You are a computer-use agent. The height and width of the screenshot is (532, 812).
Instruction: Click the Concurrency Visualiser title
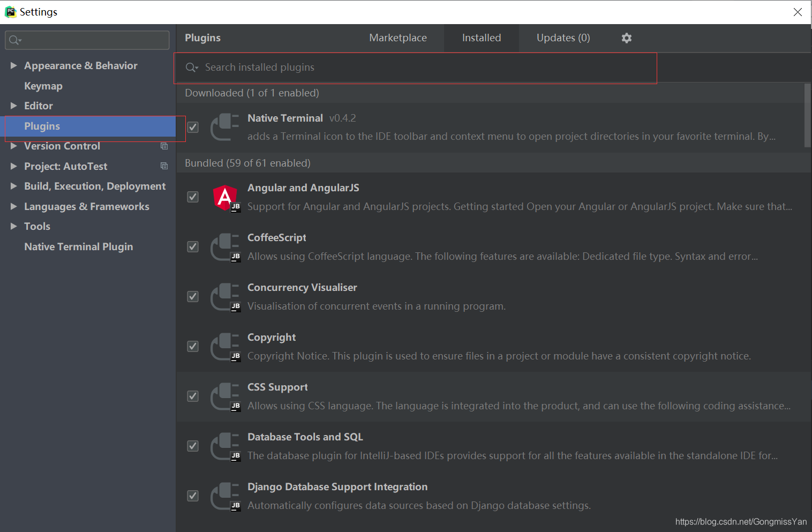click(302, 287)
